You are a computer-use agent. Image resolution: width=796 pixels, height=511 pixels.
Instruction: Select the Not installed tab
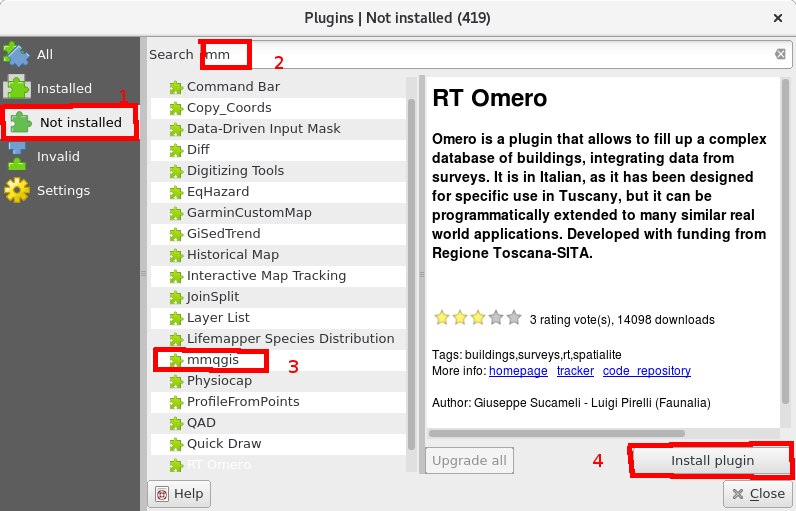pyautogui.click(x=70, y=122)
